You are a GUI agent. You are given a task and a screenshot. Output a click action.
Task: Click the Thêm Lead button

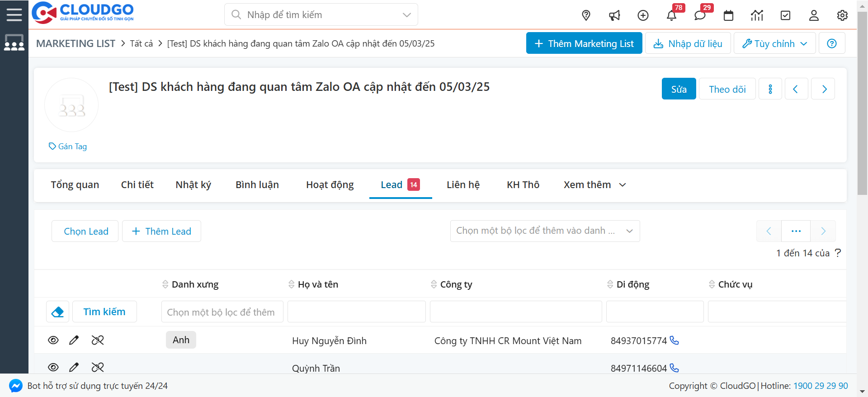[x=161, y=232]
